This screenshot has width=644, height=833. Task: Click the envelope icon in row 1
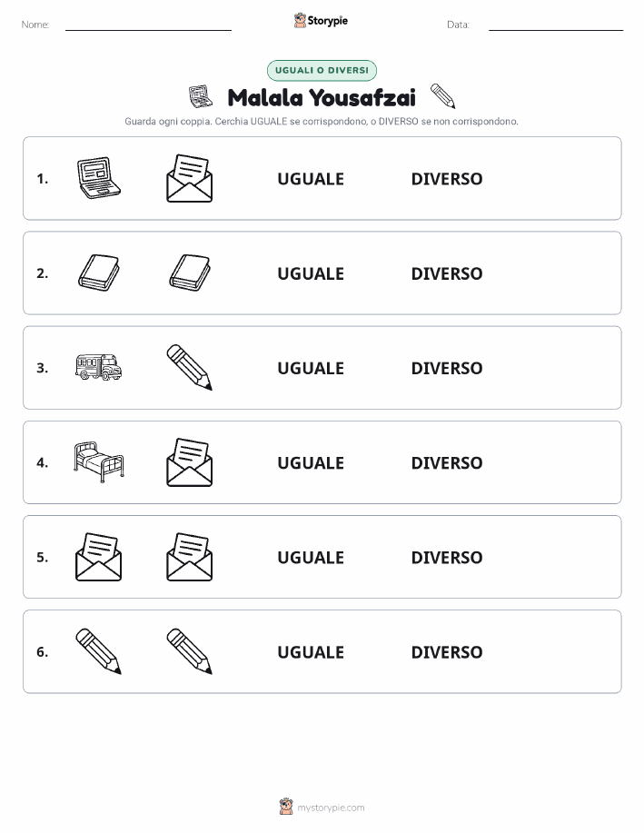coord(190,178)
